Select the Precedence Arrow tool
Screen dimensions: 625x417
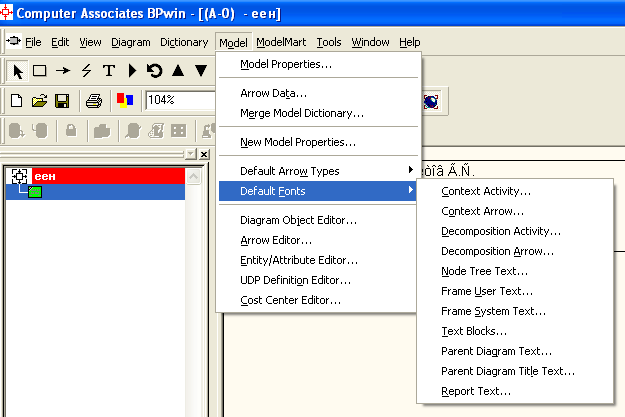point(63,71)
